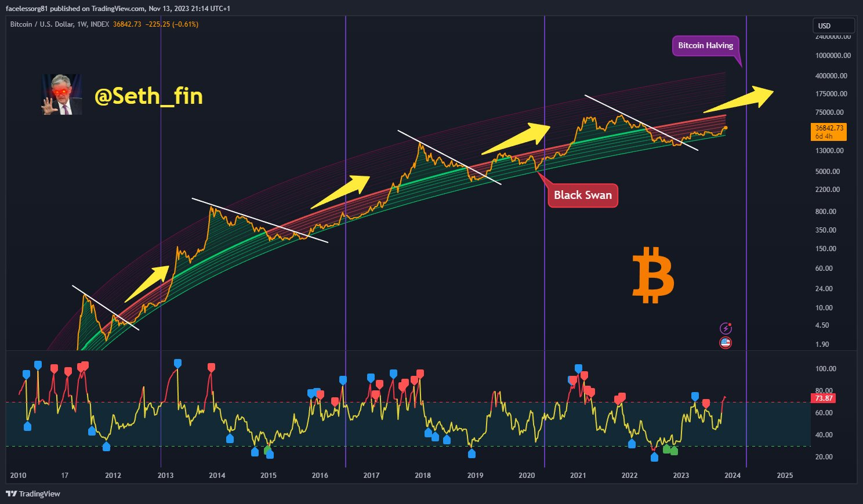Click the 10.00 price axis label
Viewport: 863px width, 504px height.
click(824, 308)
